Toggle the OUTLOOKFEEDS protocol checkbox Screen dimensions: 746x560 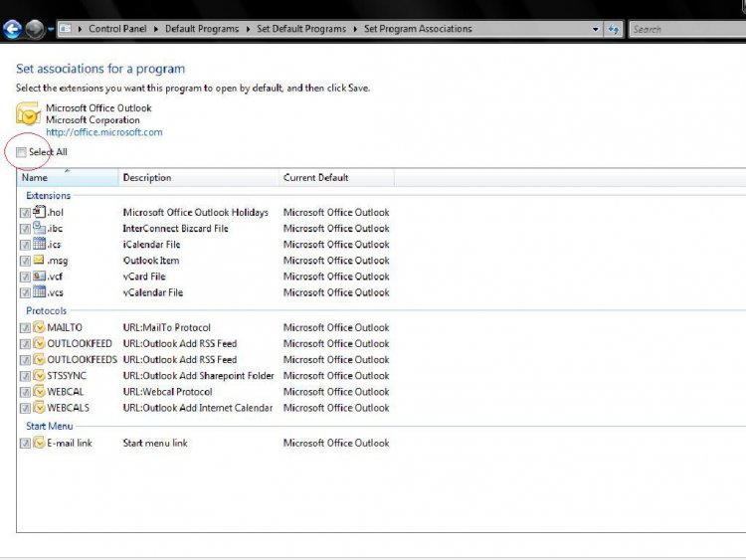(x=25, y=360)
